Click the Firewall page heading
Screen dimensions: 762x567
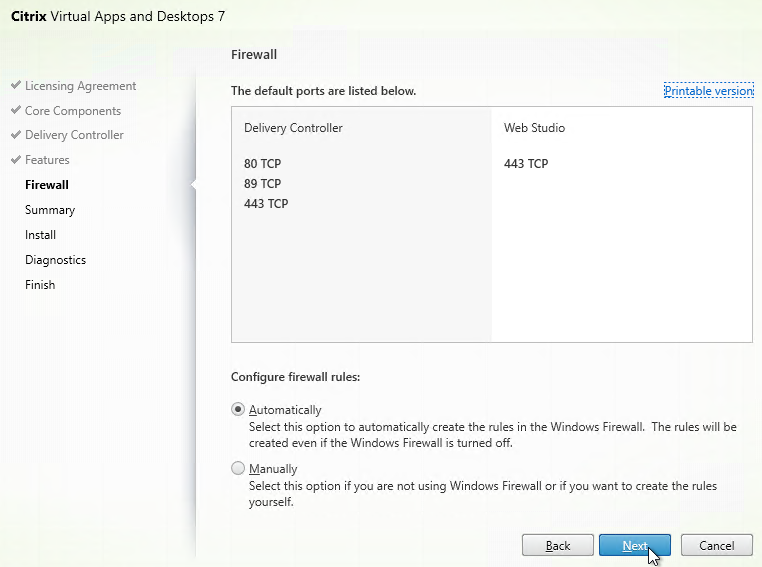click(254, 54)
